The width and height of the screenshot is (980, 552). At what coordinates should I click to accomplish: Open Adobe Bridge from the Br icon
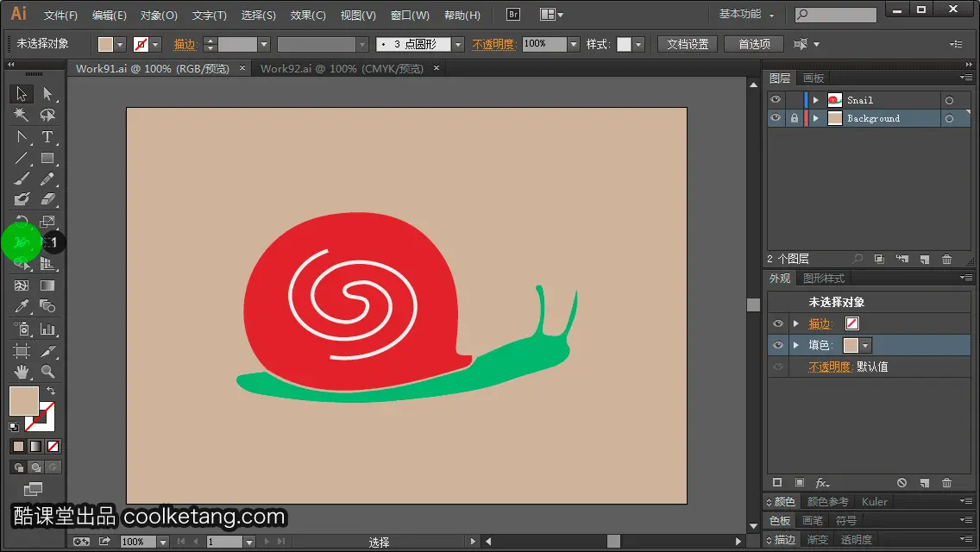click(x=513, y=15)
